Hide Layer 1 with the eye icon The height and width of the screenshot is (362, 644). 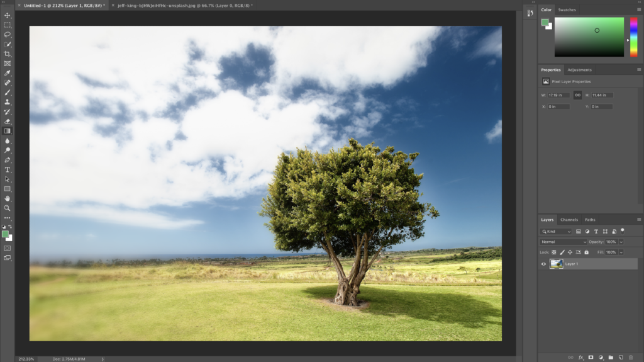point(543,264)
